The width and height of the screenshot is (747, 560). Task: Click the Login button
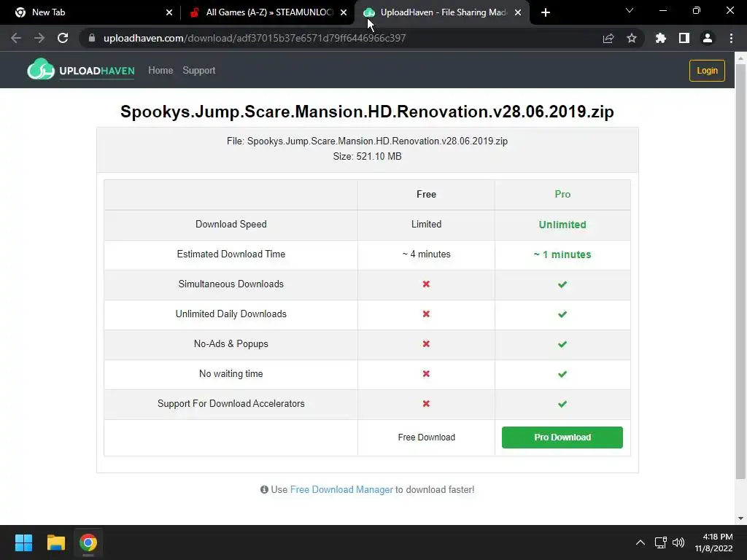[707, 71]
